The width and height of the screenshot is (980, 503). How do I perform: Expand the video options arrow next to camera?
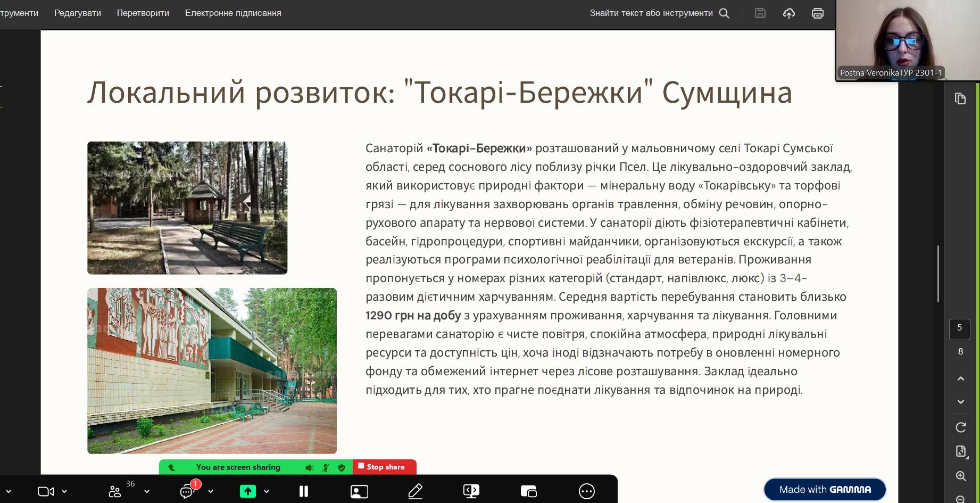tap(64, 491)
